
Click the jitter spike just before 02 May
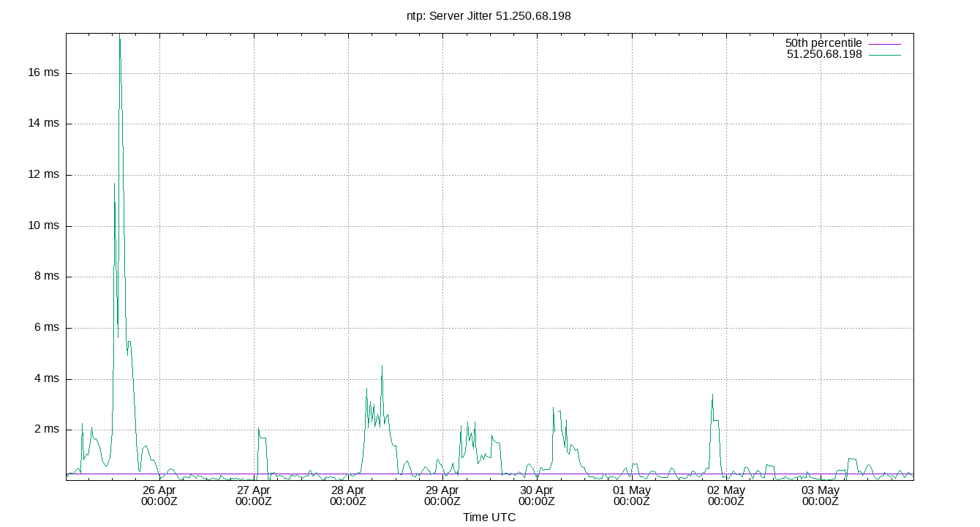pyautogui.click(x=712, y=396)
